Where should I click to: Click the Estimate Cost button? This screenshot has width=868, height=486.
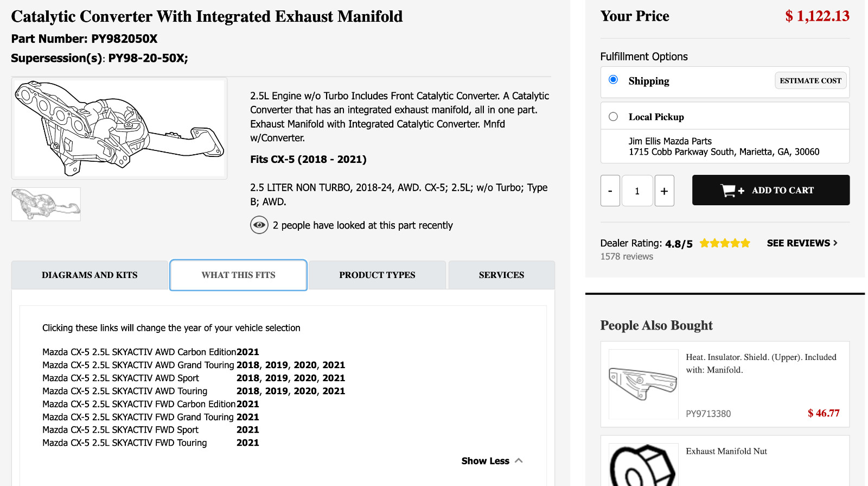click(810, 81)
